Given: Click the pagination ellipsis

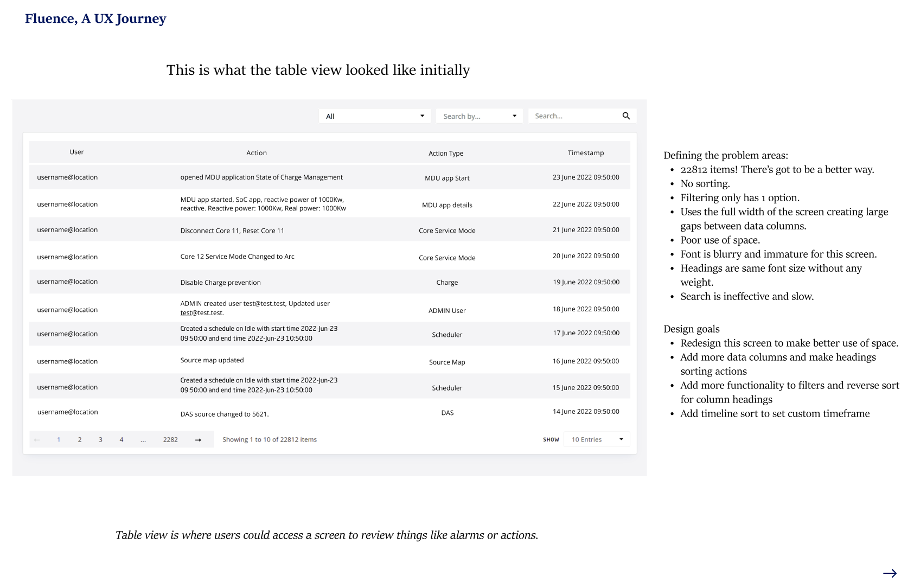Looking at the screenshot, I should click(x=143, y=440).
